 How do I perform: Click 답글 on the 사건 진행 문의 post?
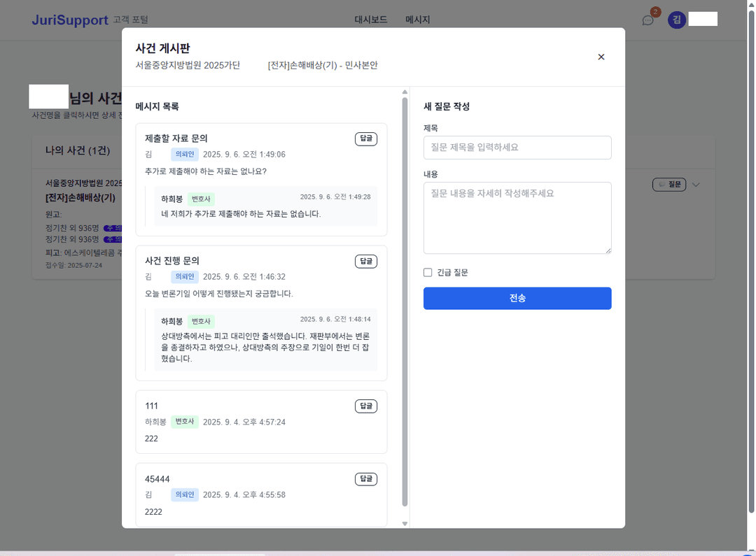[x=365, y=261]
